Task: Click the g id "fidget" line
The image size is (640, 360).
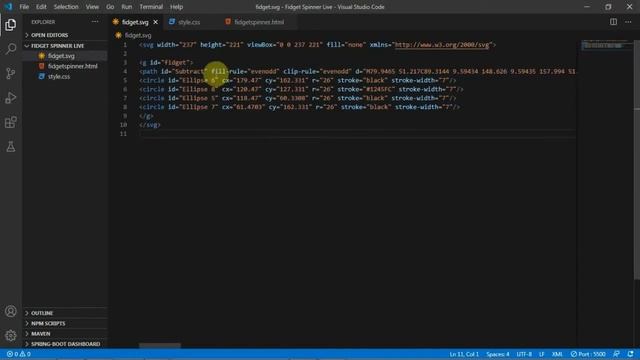Action: point(166,62)
